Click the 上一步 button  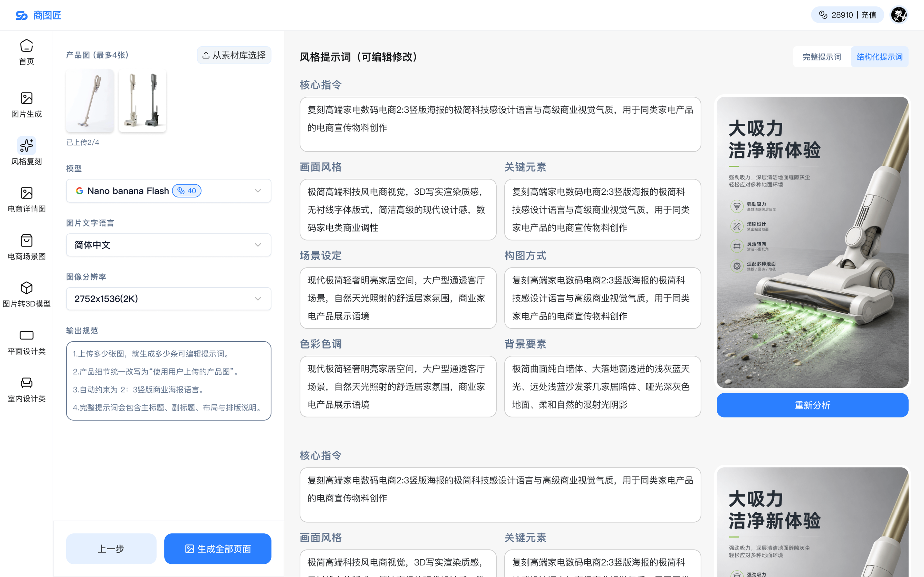coord(111,549)
